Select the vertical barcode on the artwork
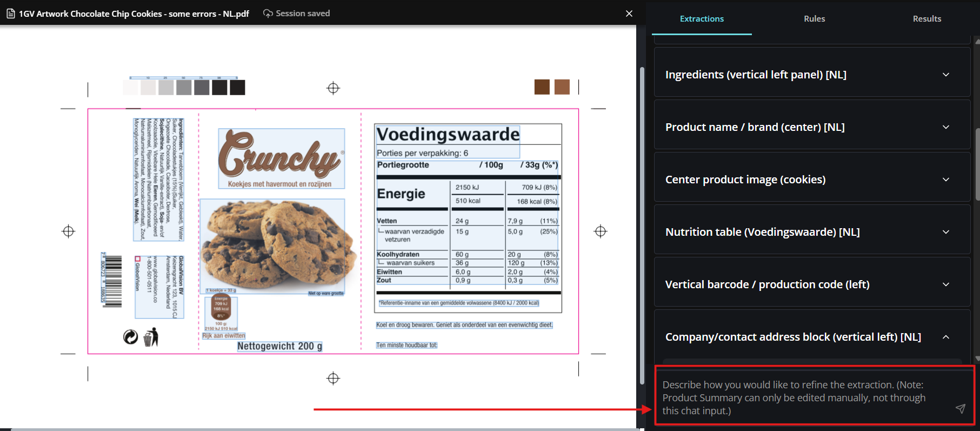980x431 pixels. pyautogui.click(x=113, y=281)
